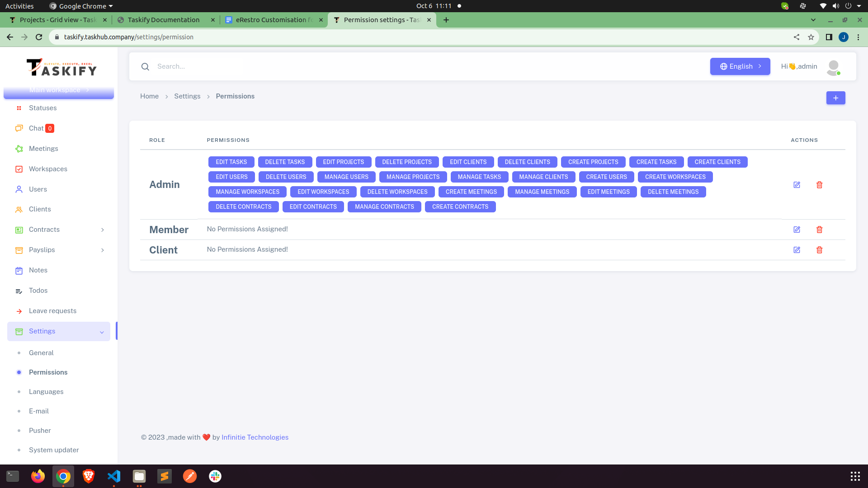This screenshot has width=868, height=488.
Task: Open Statuses from the sidebar
Action: (42, 108)
